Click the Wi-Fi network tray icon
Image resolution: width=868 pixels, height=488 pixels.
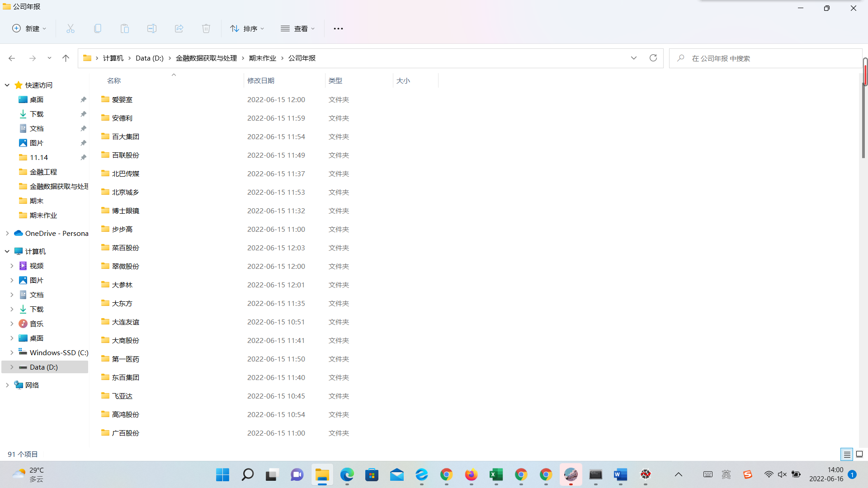(x=769, y=474)
